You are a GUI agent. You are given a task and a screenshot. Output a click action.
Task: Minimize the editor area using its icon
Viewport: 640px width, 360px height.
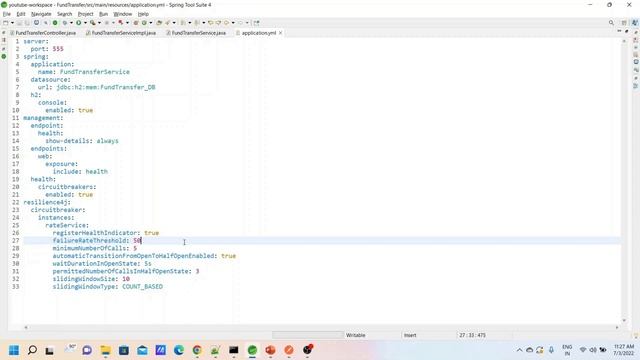pos(619,31)
